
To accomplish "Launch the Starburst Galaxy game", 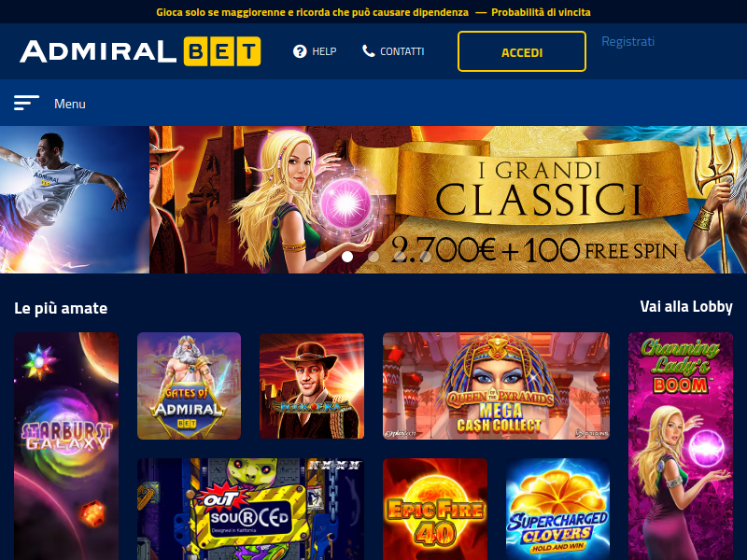I will (66, 446).
